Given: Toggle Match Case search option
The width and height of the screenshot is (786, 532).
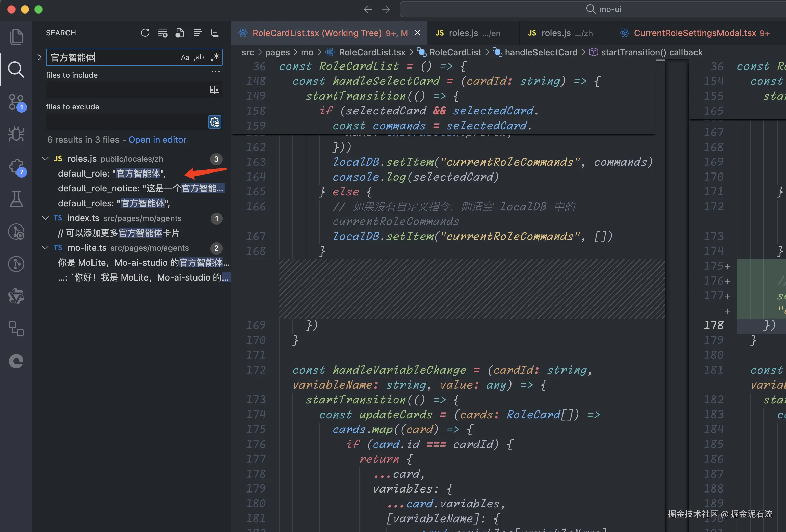Looking at the screenshot, I should coord(185,57).
